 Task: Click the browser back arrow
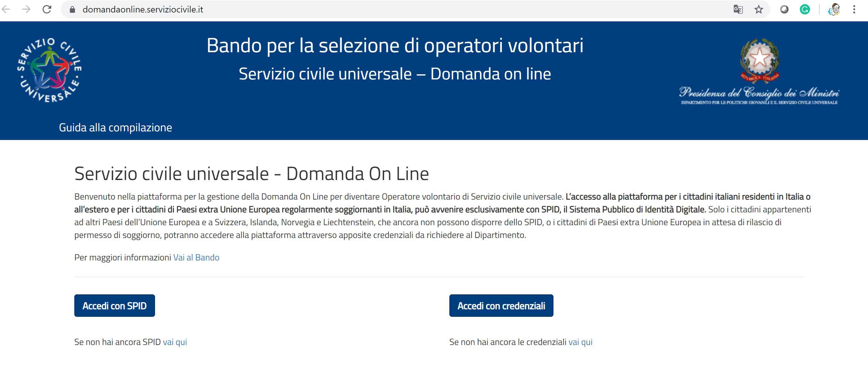pos(6,9)
